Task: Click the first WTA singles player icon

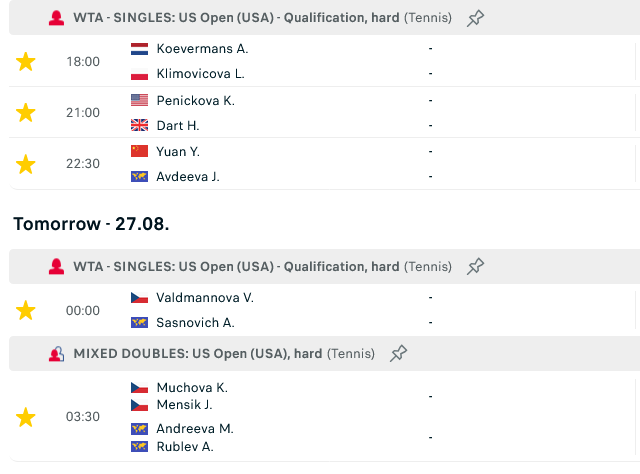Action: [x=56, y=18]
